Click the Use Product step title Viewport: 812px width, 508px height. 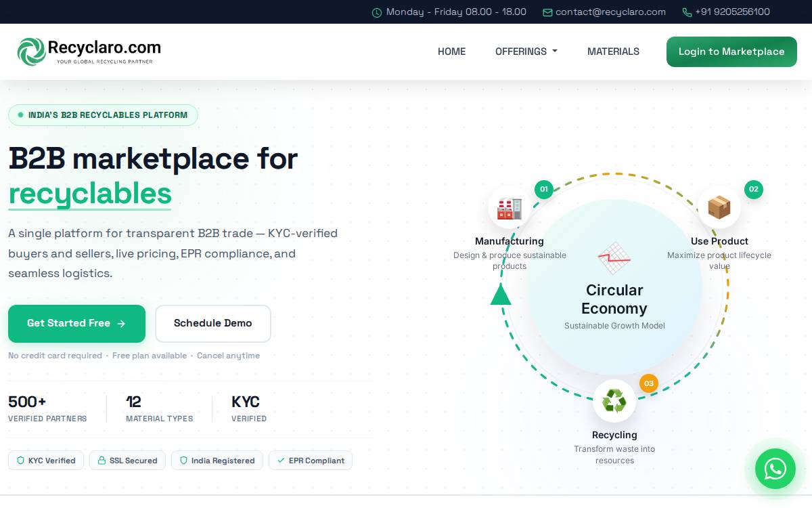click(x=719, y=241)
